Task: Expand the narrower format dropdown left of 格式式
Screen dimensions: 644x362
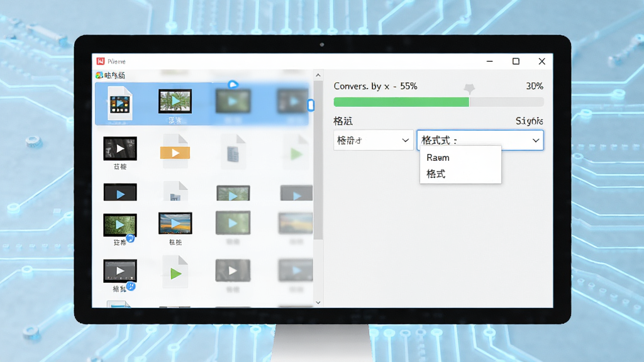Action: [374, 140]
